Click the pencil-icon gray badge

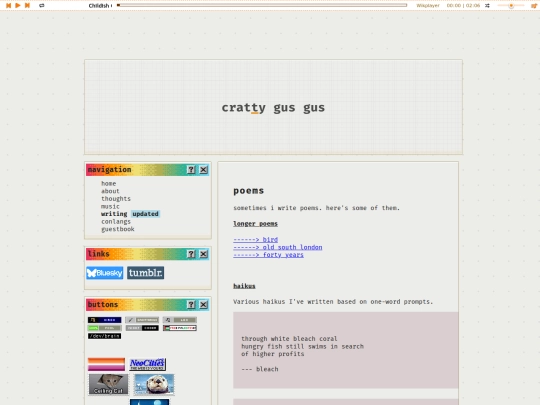tap(142, 320)
